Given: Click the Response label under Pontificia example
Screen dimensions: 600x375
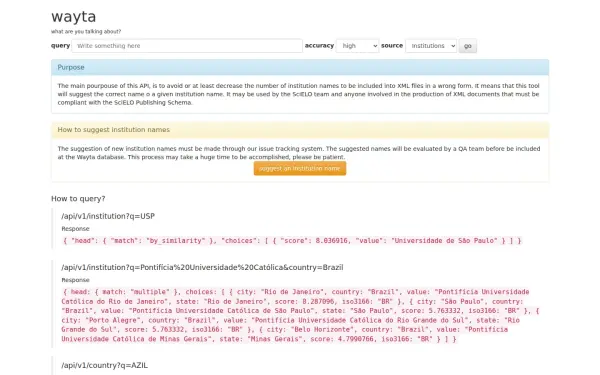Looking at the screenshot, I should [75, 280].
